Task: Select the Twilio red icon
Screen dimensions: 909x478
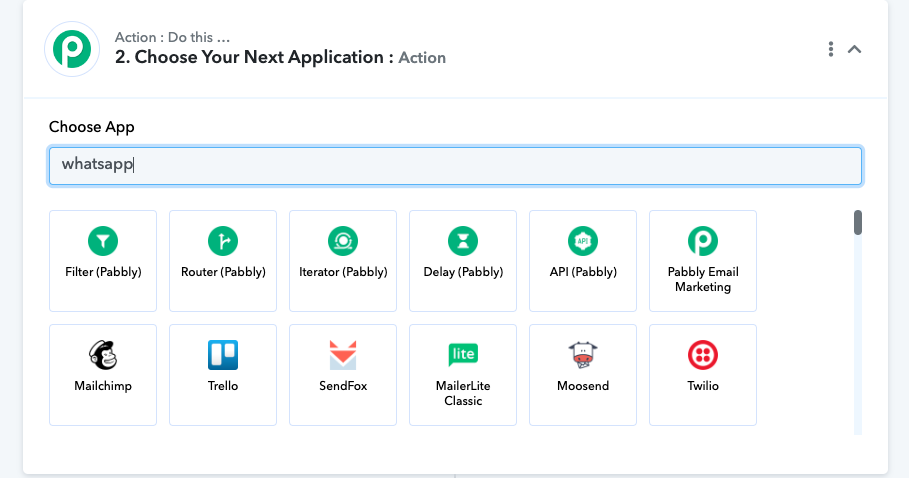Action: (x=703, y=355)
